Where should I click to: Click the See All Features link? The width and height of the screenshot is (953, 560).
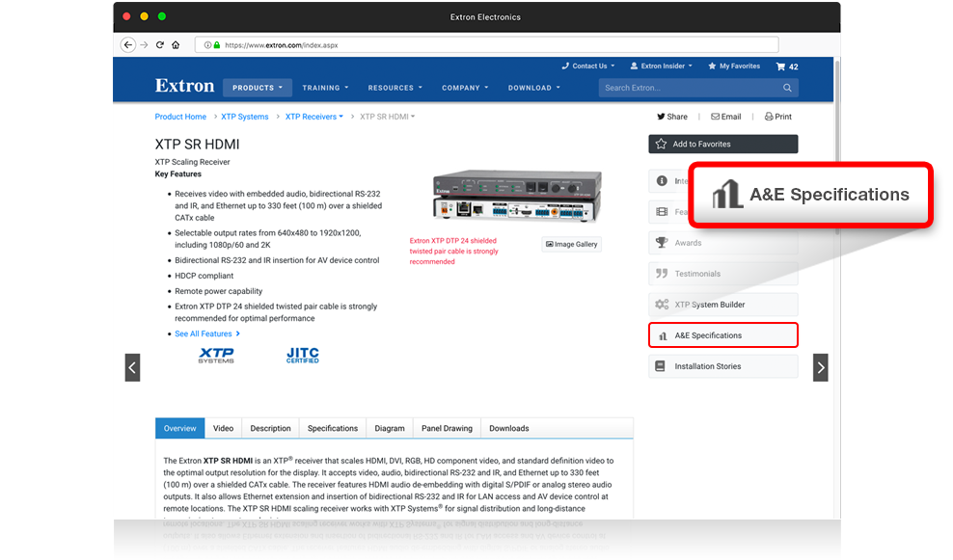207,334
